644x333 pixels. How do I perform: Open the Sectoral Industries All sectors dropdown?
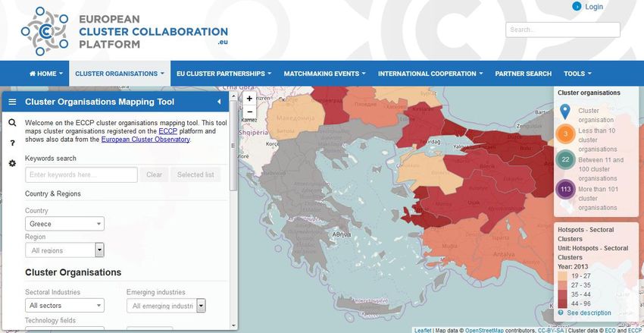point(64,306)
